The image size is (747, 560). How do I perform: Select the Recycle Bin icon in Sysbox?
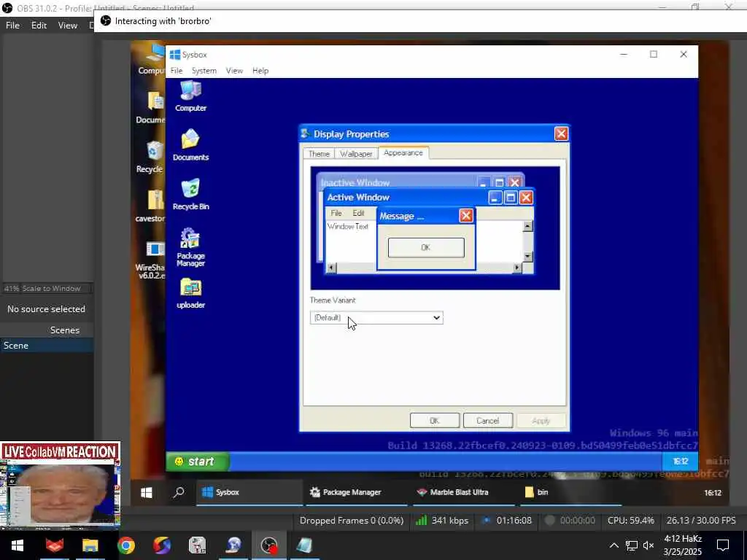[190, 194]
